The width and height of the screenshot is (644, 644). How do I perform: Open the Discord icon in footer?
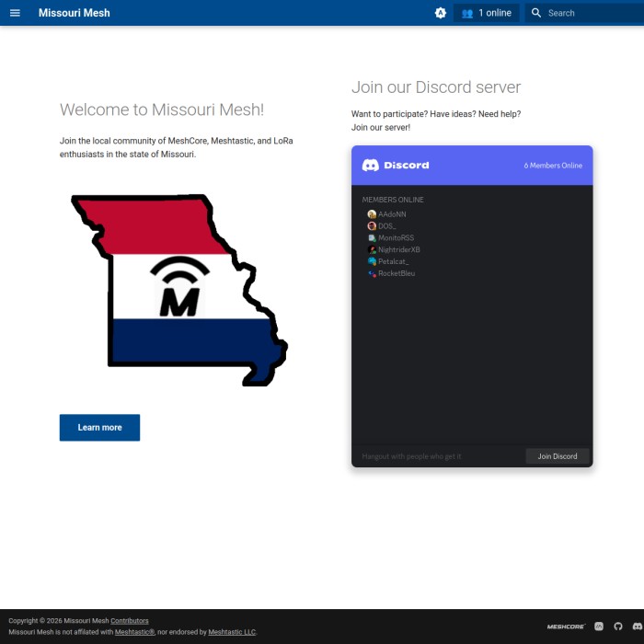click(638, 627)
